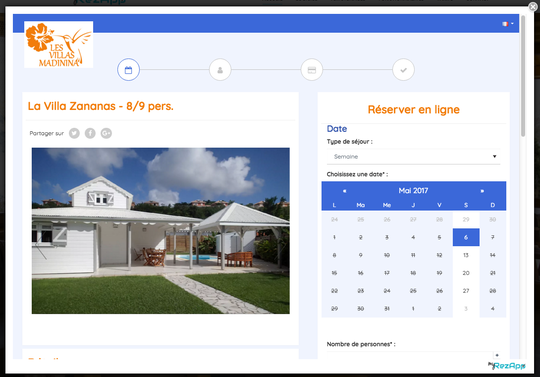The width and height of the screenshot is (540, 377).
Task: Click the Villa Zananas photo
Action: [161, 231]
